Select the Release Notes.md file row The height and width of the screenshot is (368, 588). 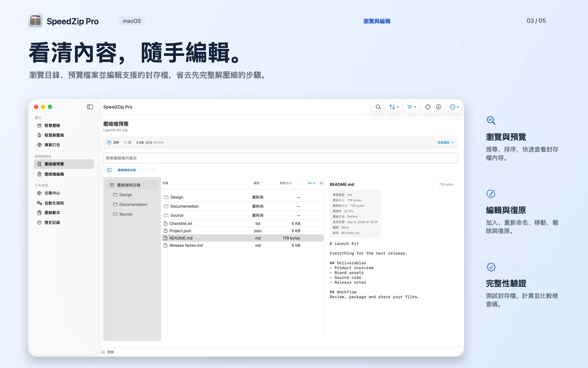243,245
